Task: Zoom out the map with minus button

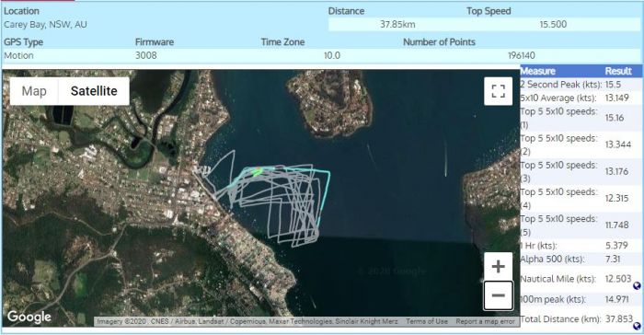Action: coord(499,295)
